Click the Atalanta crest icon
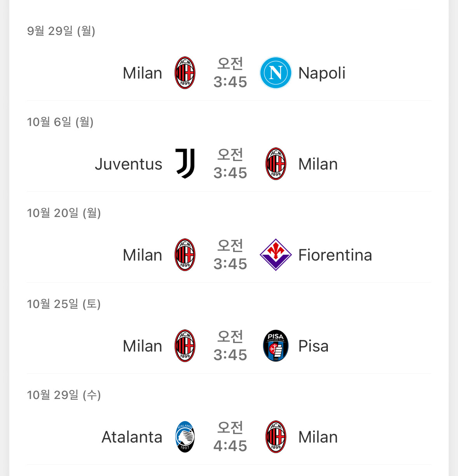 (185, 437)
